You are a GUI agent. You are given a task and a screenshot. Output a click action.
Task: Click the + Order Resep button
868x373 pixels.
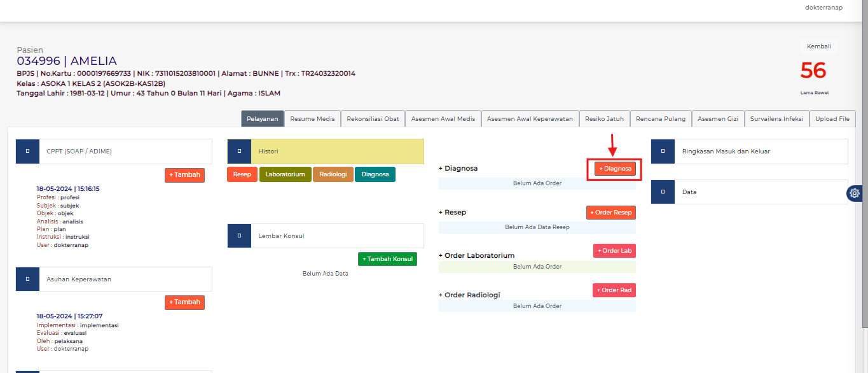(610, 213)
